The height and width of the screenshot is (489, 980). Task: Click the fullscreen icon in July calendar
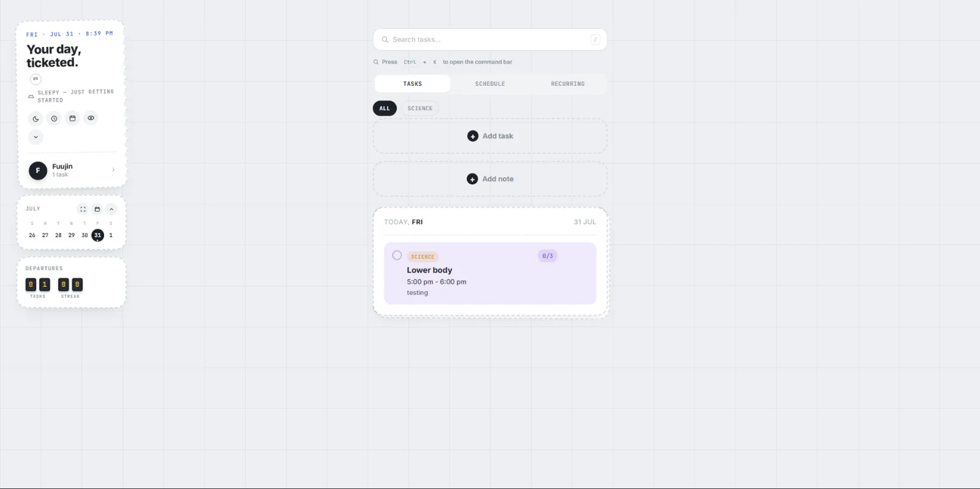coord(83,209)
